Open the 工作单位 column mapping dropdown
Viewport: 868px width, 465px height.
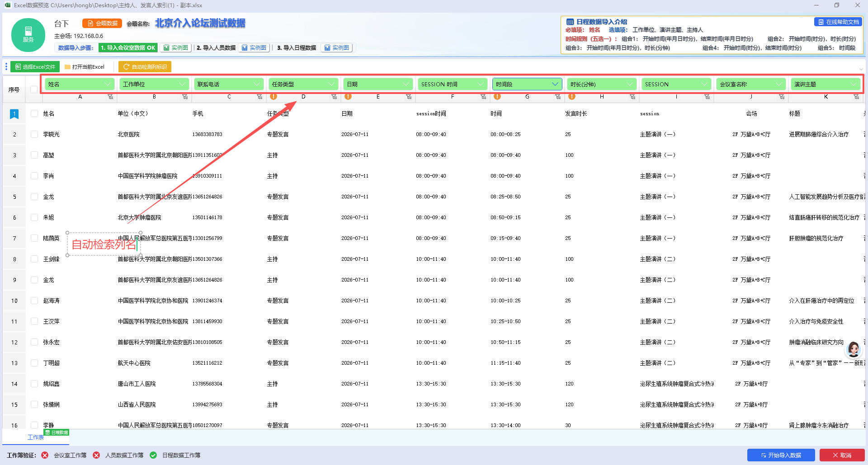[154, 84]
